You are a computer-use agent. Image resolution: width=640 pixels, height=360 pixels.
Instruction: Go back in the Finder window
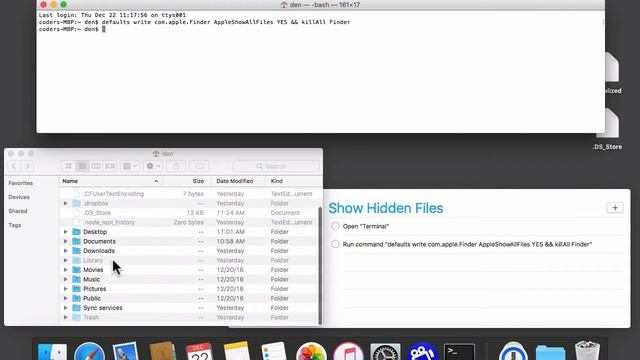coord(14,166)
